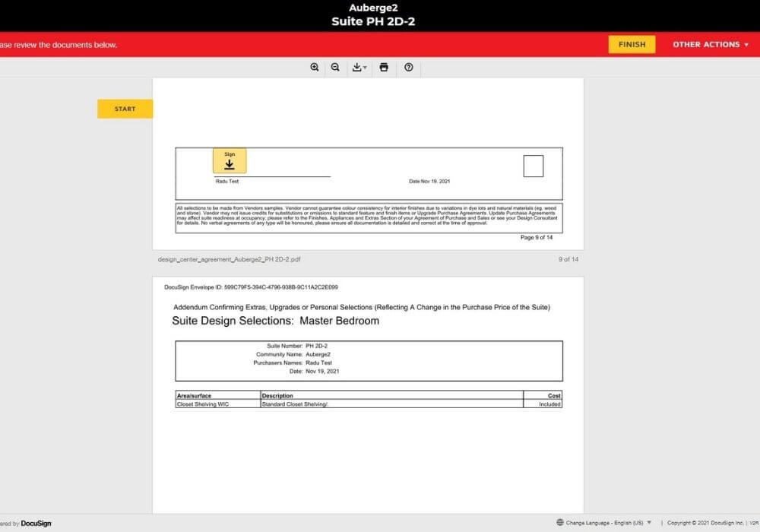Print the document using the printer icon
This screenshot has height=532, width=760.
point(384,68)
